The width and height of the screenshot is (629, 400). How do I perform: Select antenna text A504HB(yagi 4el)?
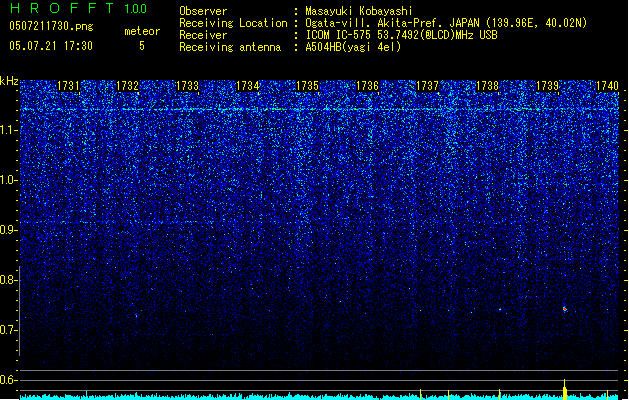tap(353, 47)
